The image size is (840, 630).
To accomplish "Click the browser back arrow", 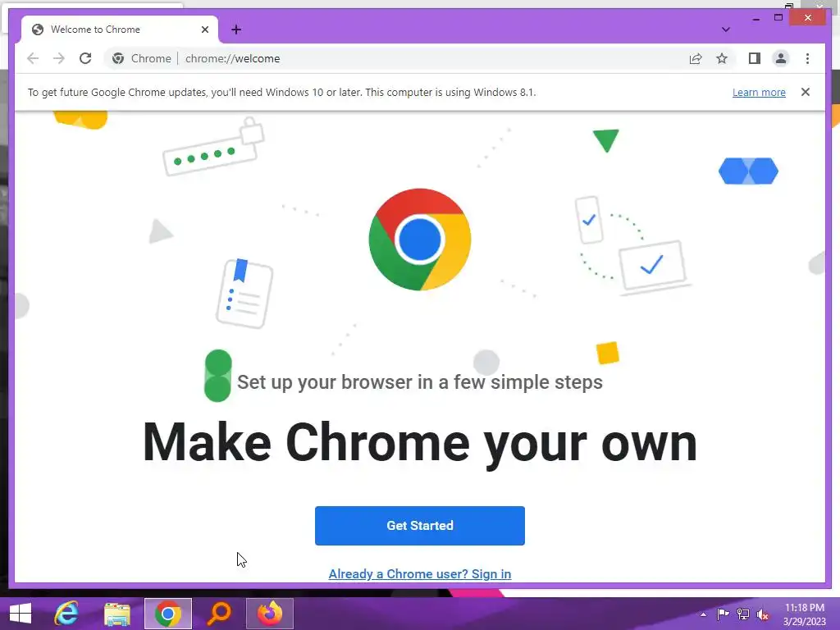I will pyautogui.click(x=33, y=58).
